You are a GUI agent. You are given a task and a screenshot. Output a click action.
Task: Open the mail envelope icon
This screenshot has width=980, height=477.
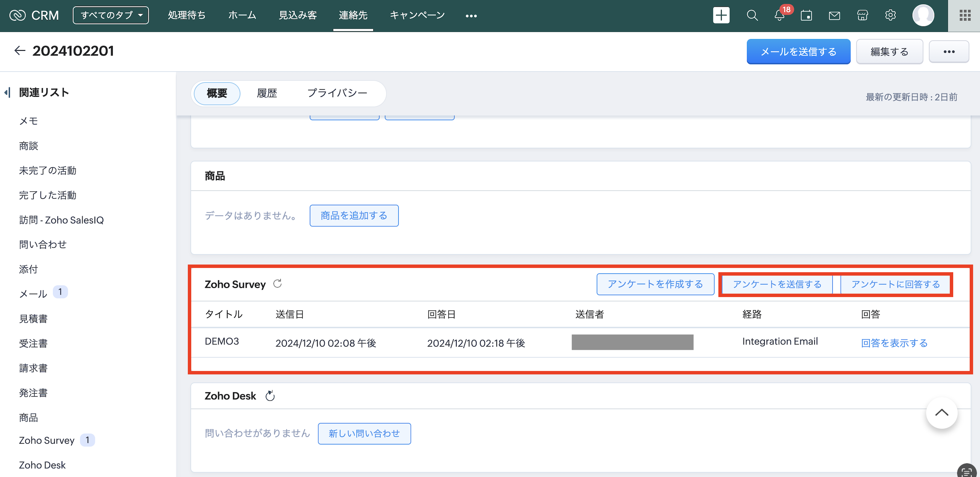[834, 15]
